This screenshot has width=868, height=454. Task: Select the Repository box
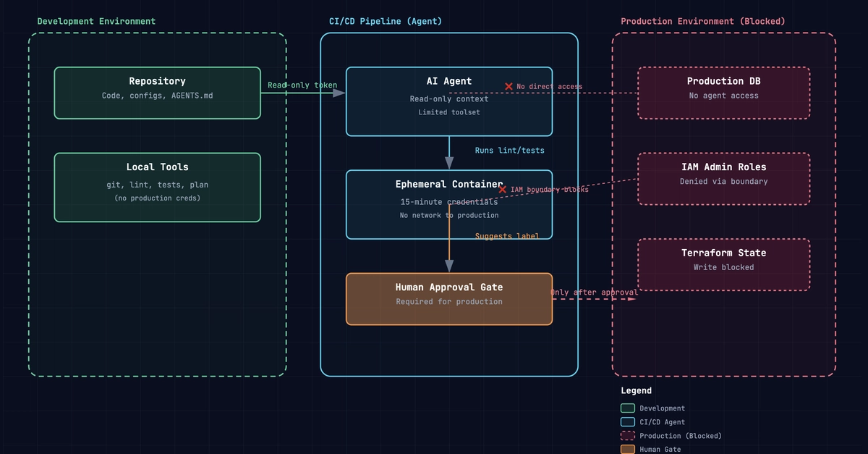tap(158, 93)
